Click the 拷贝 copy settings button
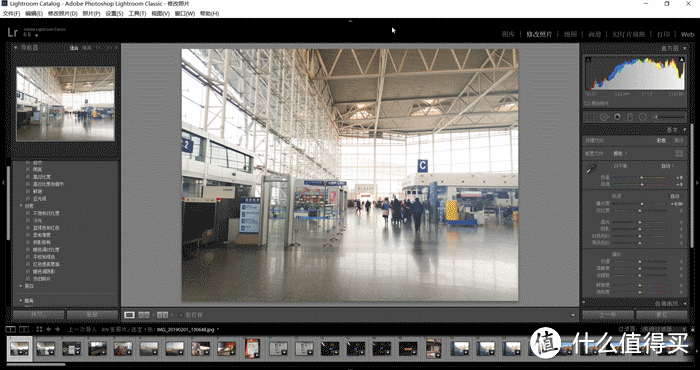 (x=38, y=315)
